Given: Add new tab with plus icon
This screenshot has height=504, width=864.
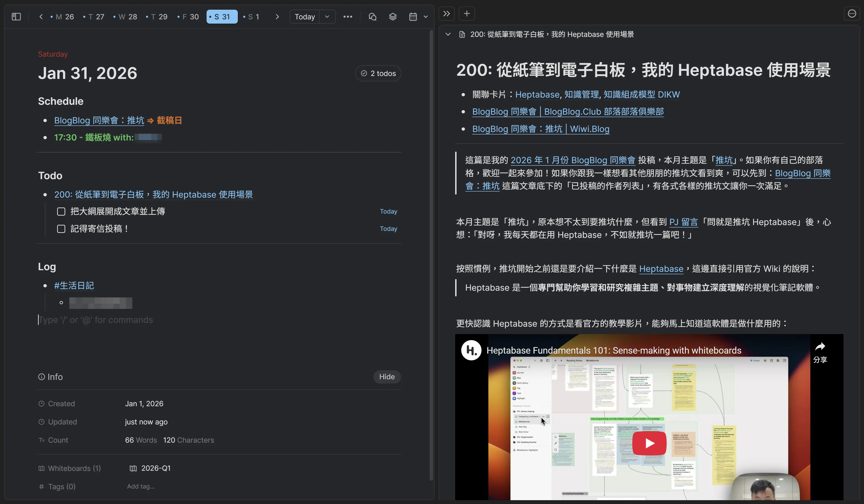Looking at the screenshot, I should [467, 14].
